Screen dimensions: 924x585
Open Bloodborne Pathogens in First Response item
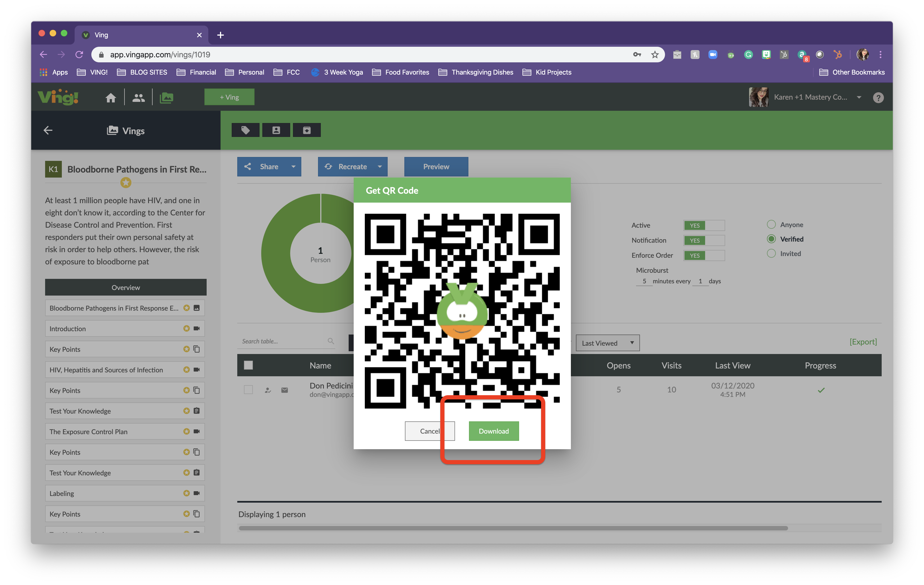(125, 308)
